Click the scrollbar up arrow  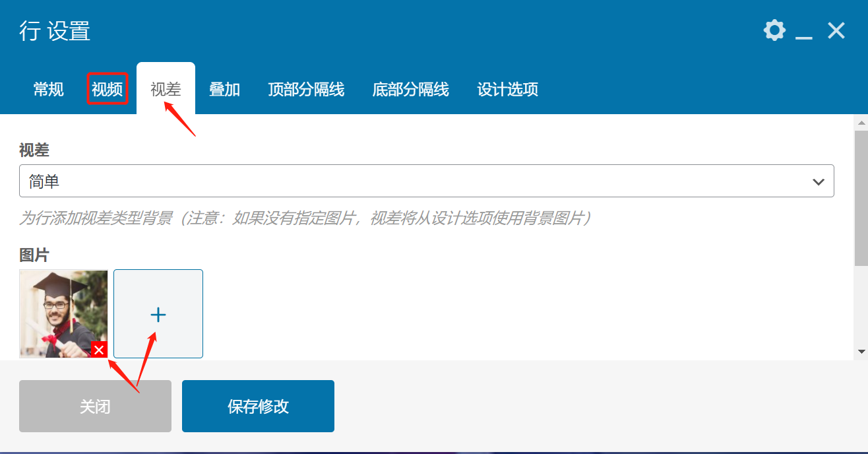click(x=861, y=123)
